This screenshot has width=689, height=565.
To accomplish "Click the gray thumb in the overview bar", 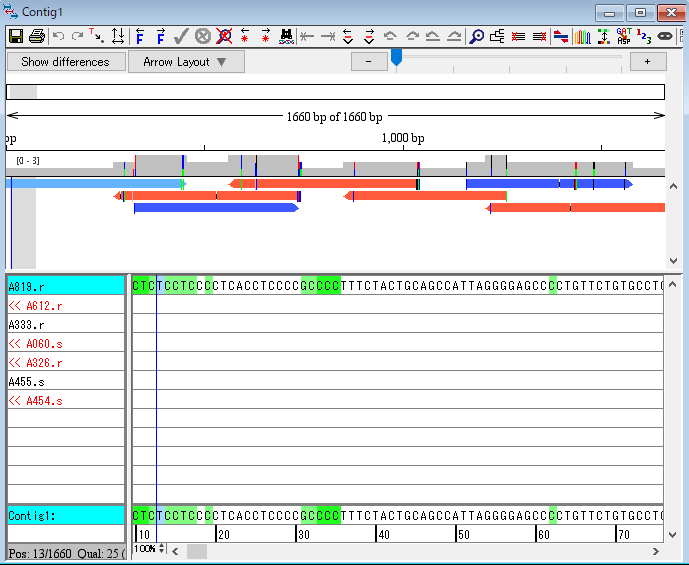I will coord(23,92).
